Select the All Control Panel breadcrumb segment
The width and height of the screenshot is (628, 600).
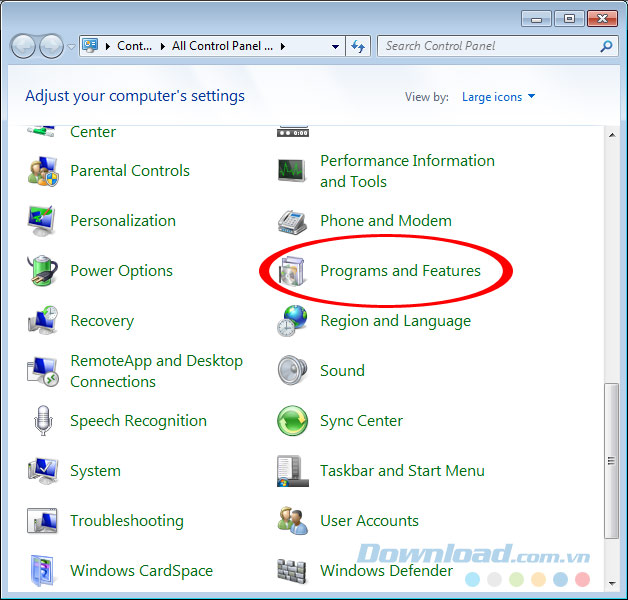[x=222, y=46]
